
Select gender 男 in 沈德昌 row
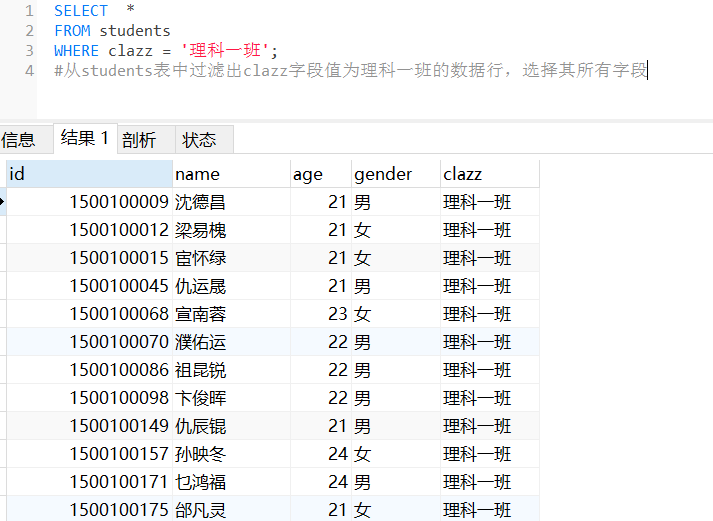(x=396, y=202)
